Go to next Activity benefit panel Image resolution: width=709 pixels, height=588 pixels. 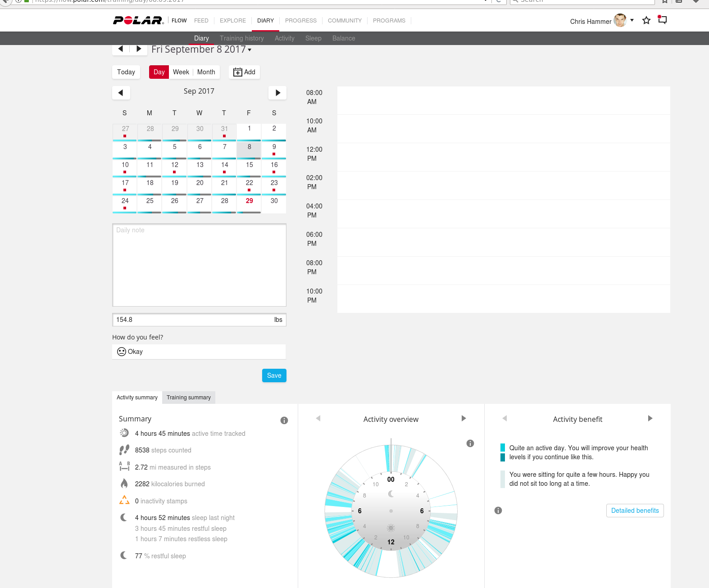(650, 418)
